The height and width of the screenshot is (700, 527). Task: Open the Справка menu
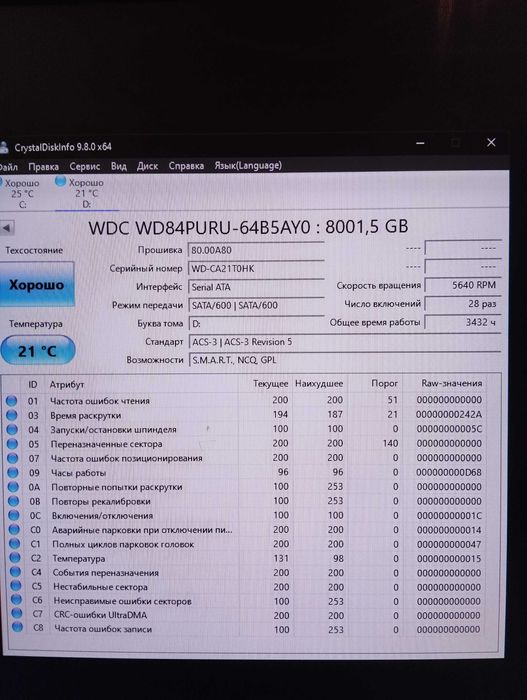point(186,166)
